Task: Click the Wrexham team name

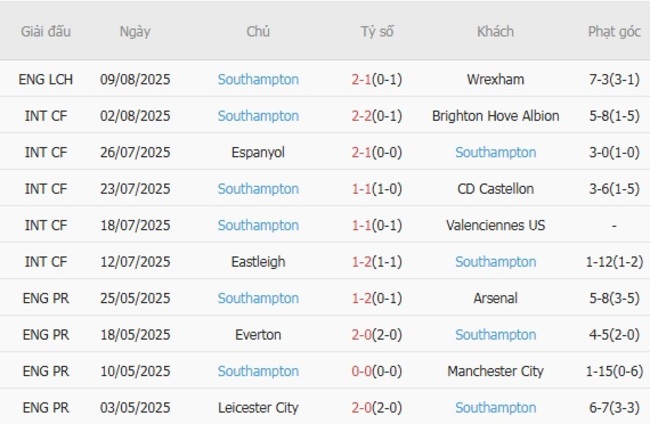Action: click(x=495, y=79)
